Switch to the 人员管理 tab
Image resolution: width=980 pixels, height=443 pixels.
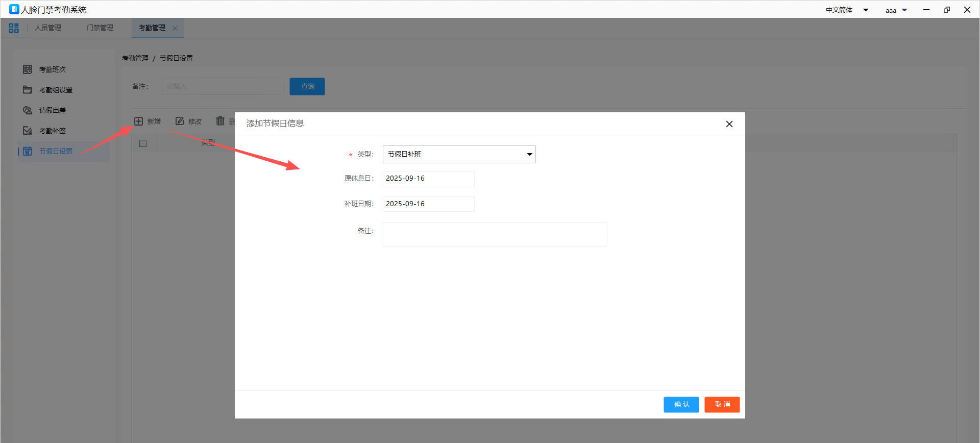48,28
